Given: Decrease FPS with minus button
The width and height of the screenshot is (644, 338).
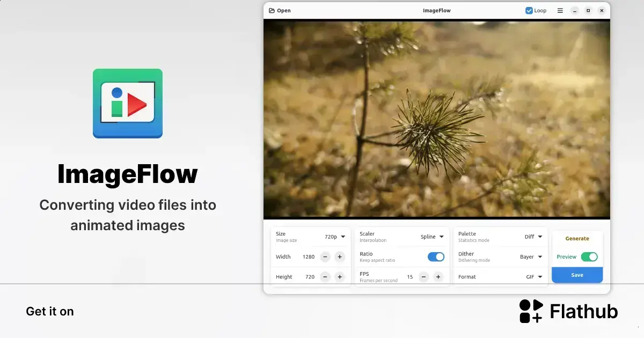Looking at the screenshot, I should [424, 277].
